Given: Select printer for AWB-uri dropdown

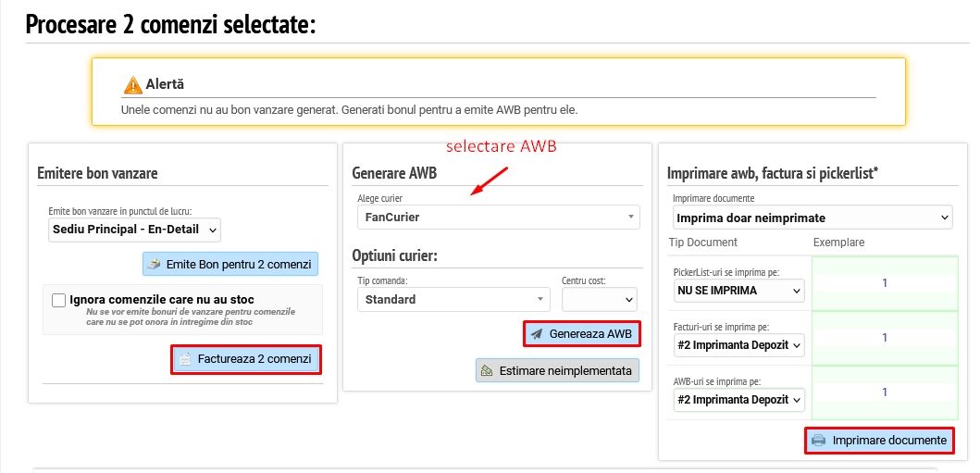Looking at the screenshot, I should 739,399.
